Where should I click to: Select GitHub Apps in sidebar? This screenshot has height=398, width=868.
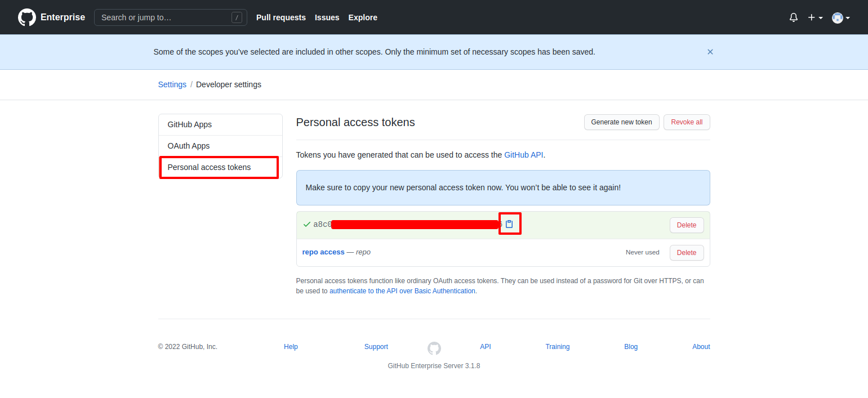(220, 124)
